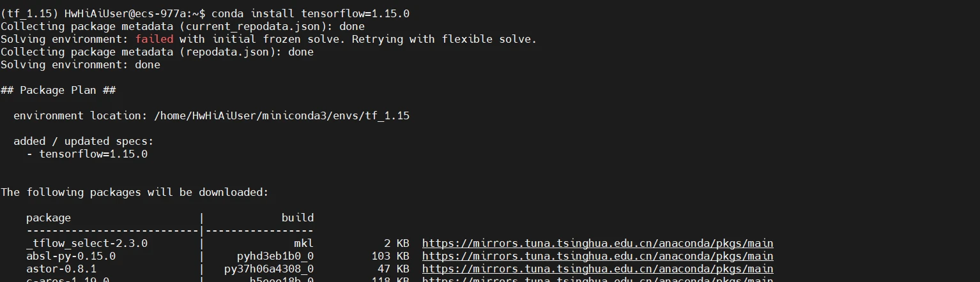
Task: Click the conda install tensorflow=1.15.0 command
Action: point(310,13)
